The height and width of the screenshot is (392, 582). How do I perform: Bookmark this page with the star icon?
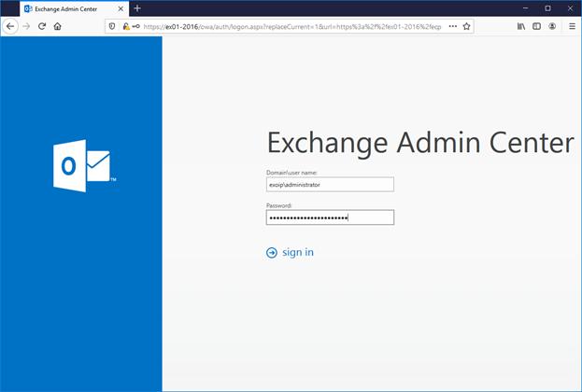(x=466, y=26)
